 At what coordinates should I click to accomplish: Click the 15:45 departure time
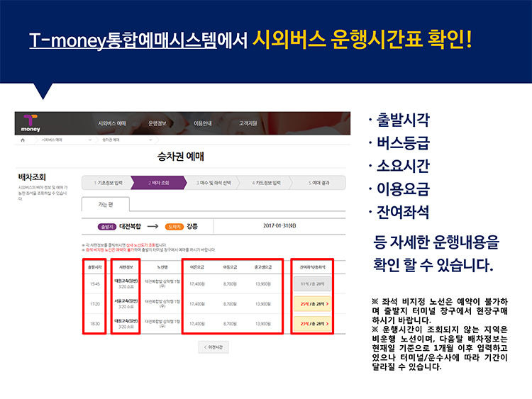[x=95, y=283]
